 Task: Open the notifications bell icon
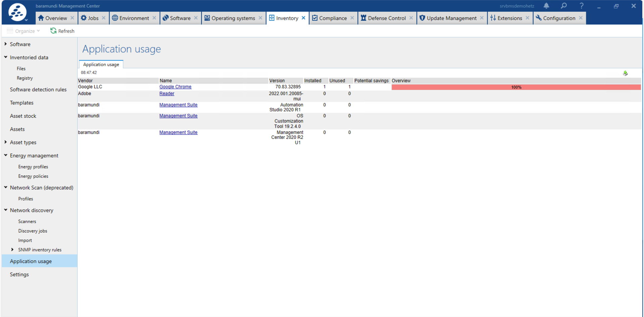coord(546,6)
